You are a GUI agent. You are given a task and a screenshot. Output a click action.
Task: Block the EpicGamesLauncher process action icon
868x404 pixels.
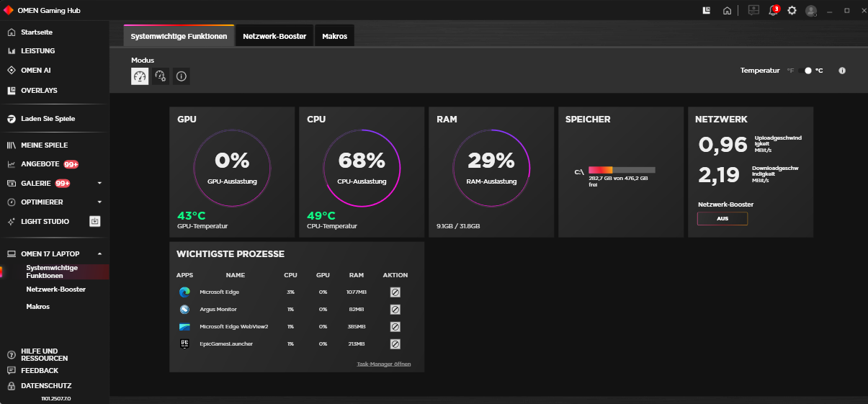(395, 344)
